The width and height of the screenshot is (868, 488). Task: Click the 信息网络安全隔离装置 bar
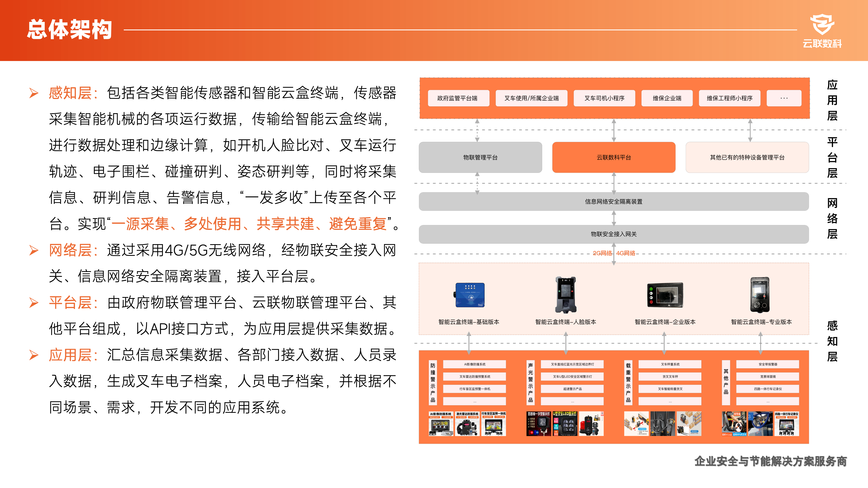point(614,201)
